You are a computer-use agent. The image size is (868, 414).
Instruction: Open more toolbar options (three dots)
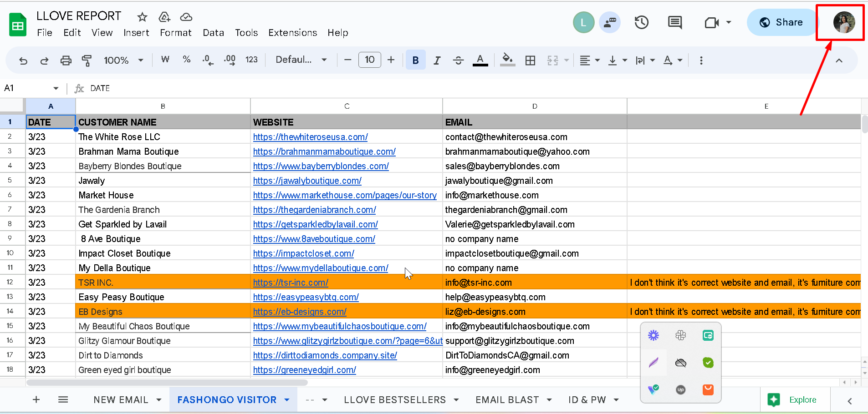coord(701,61)
